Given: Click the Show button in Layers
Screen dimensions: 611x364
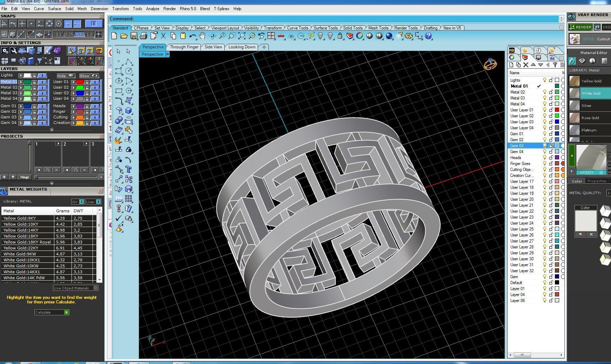Looking at the screenshot, I should tap(89, 76).
